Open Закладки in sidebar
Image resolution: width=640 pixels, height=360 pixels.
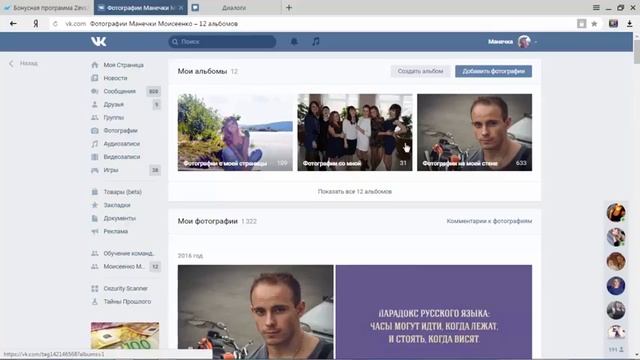117,205
